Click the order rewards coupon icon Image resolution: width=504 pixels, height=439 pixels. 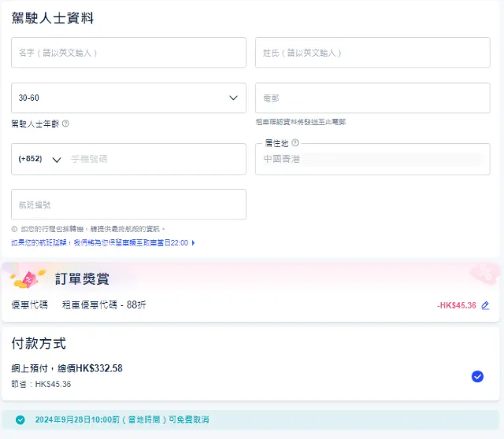click(28, 279)
